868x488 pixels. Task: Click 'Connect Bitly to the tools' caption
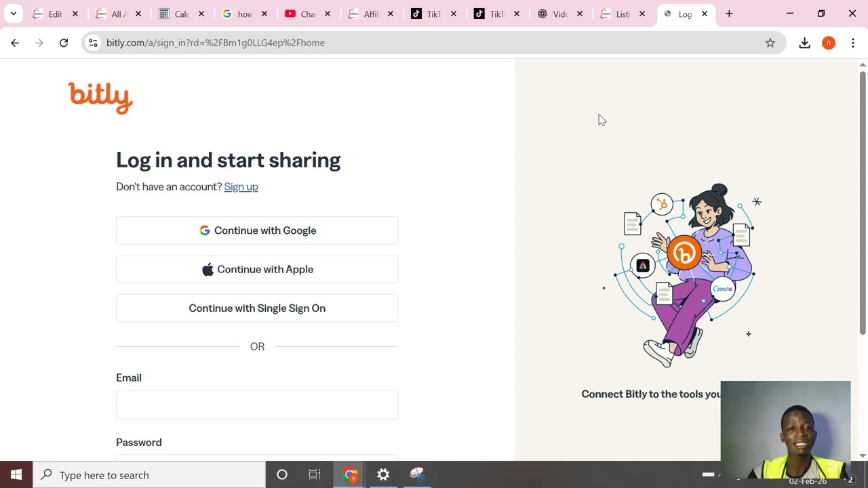650,394
